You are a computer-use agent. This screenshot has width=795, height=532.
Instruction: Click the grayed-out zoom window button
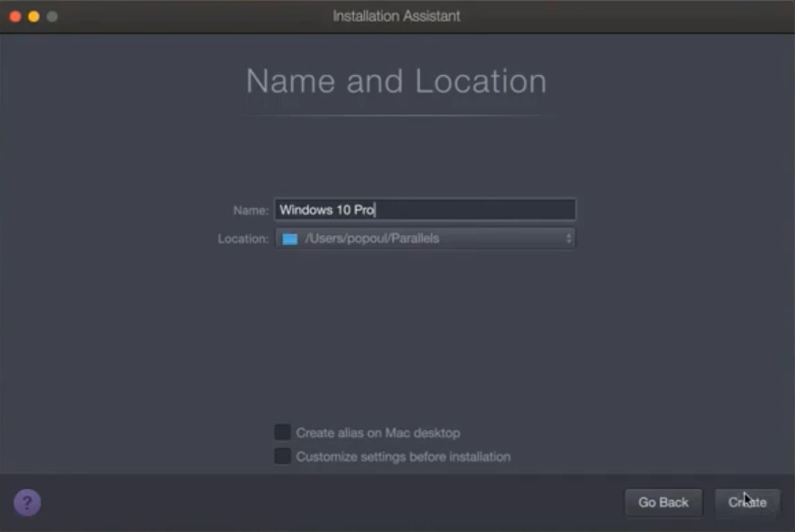52,16
